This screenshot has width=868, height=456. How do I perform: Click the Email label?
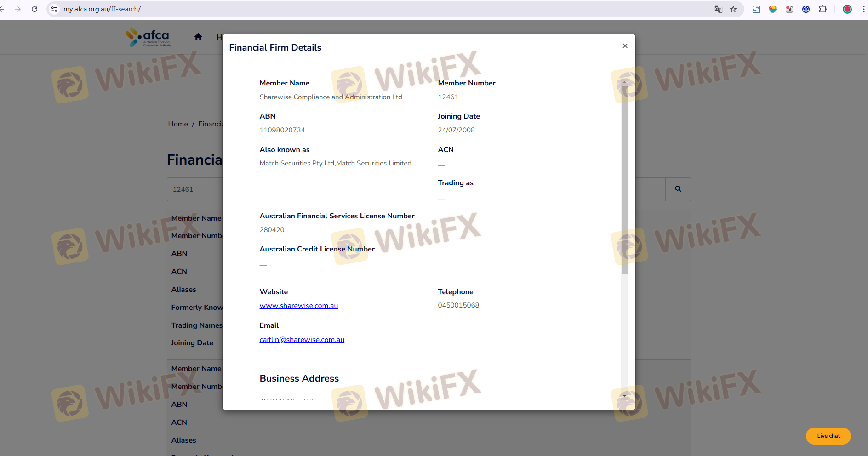269,325
